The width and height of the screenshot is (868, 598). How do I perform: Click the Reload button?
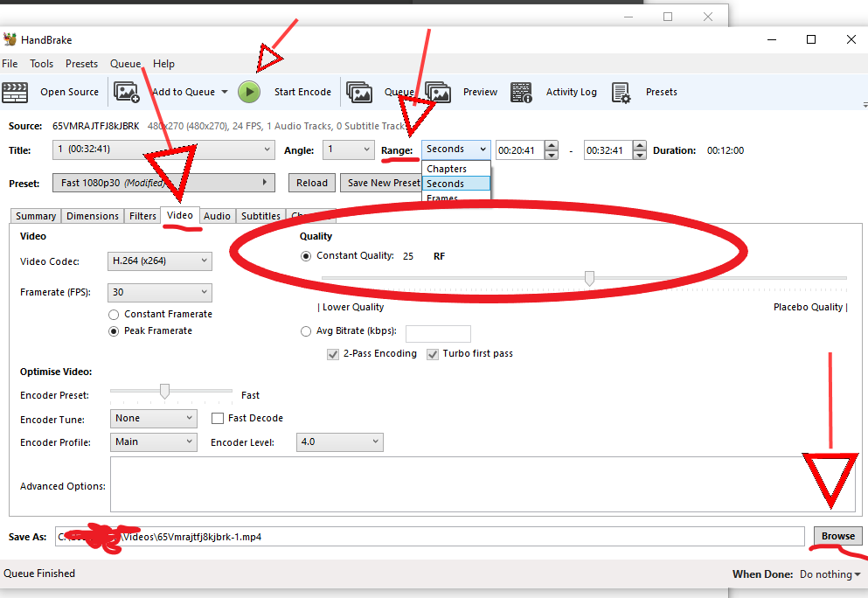click(312, 183)
